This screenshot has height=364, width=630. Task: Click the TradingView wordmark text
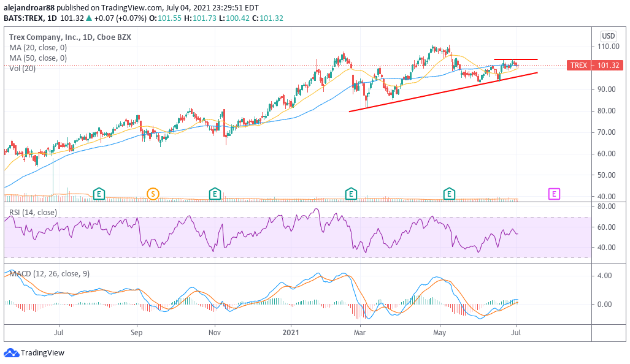coord(42,353)
